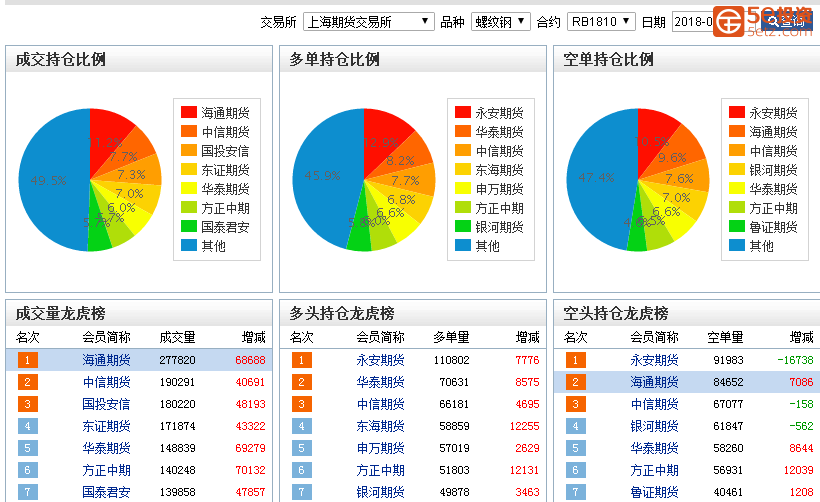Select long position value 110802
The height and width of the screenshot is (502, 820).
pos(451,360)
